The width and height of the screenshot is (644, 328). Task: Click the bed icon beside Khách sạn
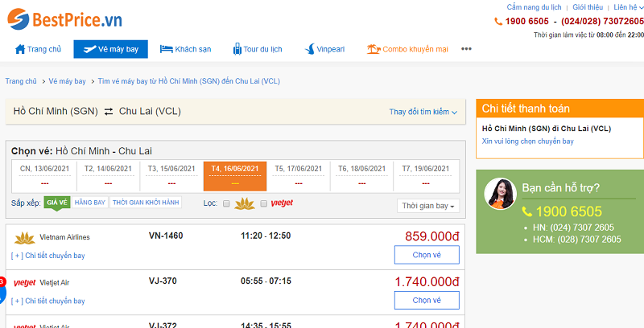pos(166,49)
